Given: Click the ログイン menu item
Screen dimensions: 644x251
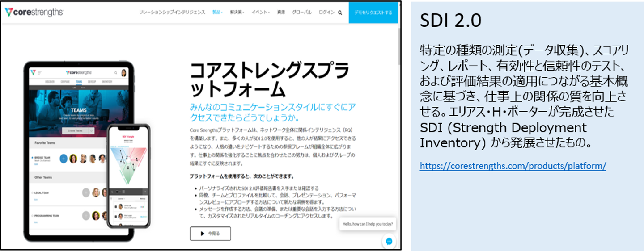Looking at the screenshot, I should 326,13.
